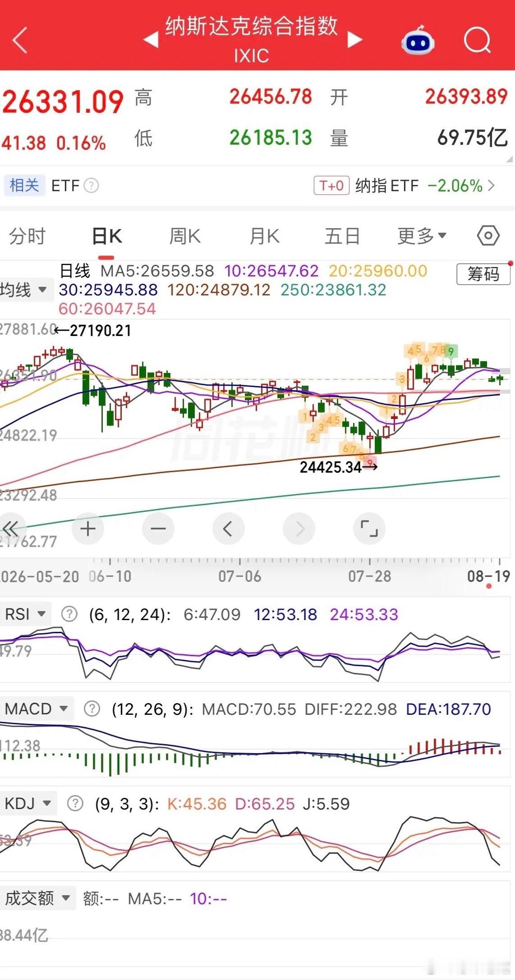Tap the high value 26456.78
This screenshot has width=515, height=980.
click(271, 97)
